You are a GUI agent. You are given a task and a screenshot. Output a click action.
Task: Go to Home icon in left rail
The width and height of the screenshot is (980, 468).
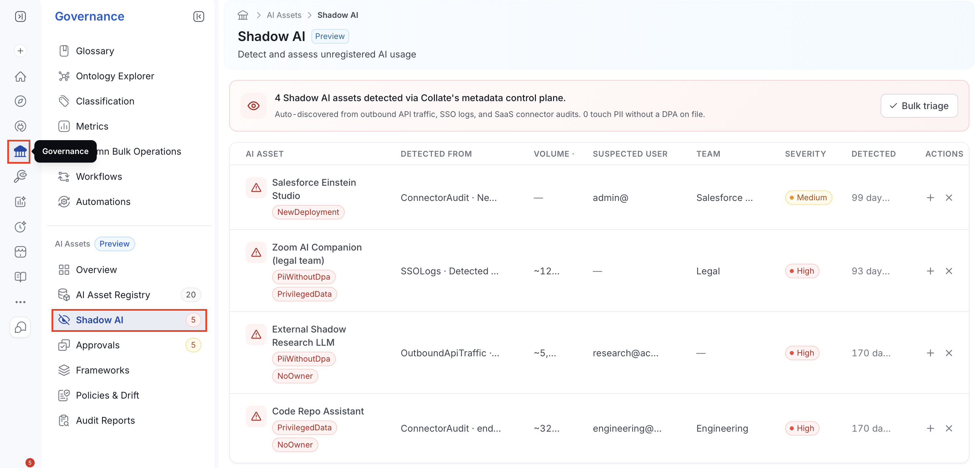click(x=20, y=77)
